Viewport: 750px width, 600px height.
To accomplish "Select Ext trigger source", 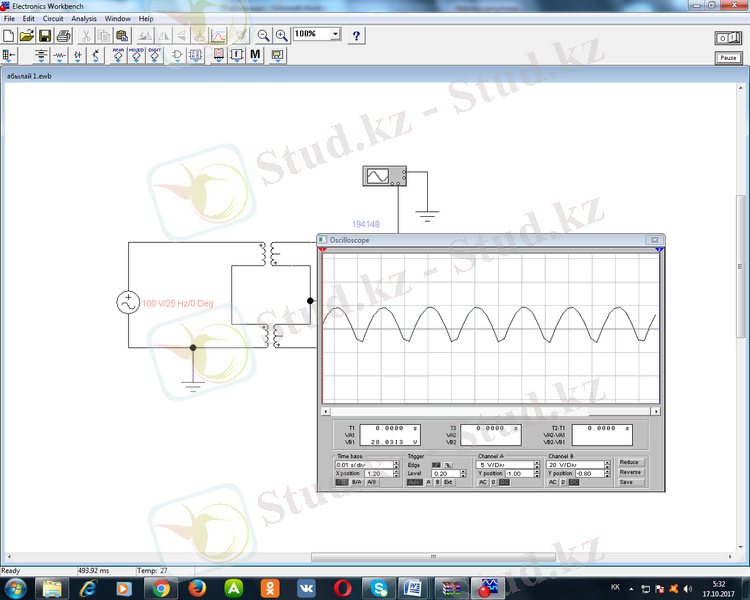I will [x=448, y=482].
